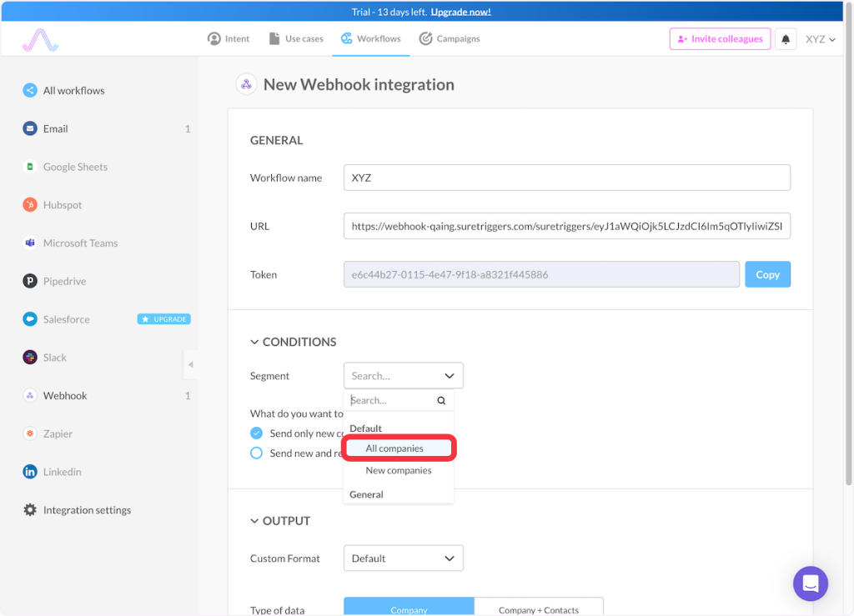Click the Microsoft Teams icon
The image size is (854, 616).
click(30, 243)
